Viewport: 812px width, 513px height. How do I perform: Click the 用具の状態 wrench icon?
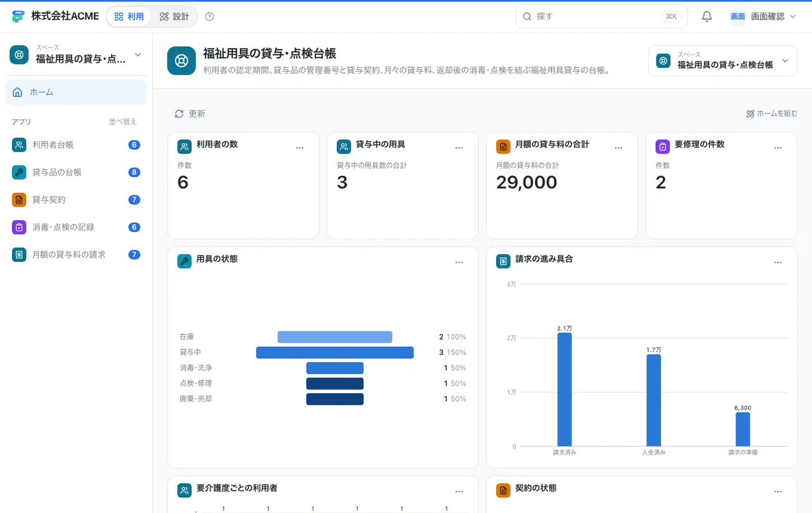click(x=184, y=261)
